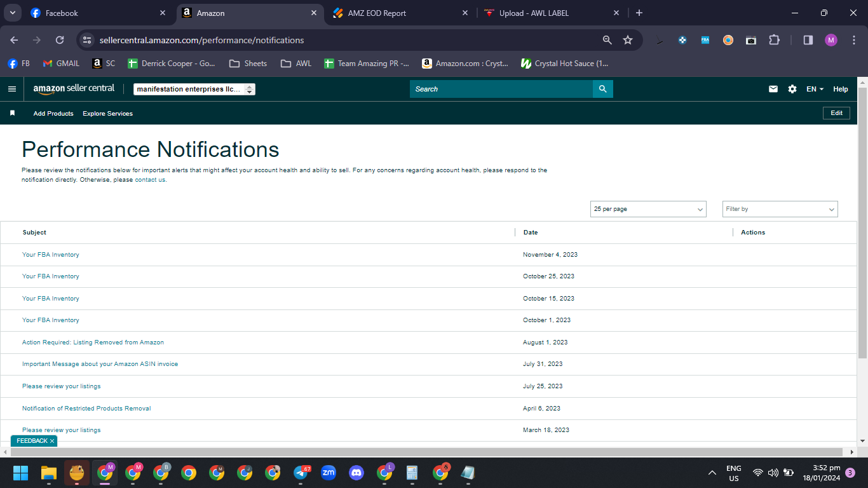The height and width of the screenshot is (488, 868).
Task: Open Please review your listings from July 25
Action: pos(61,386)
